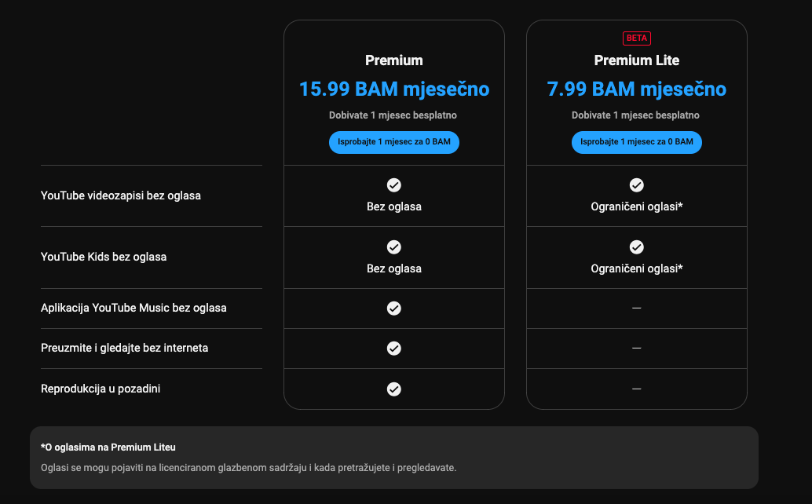This screenshot has height=504, width=812.
Task: Start Premium Lite trial with Isprobajte button
Action: click(636, 142)
